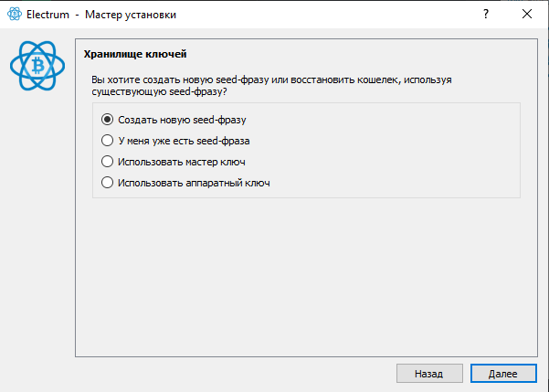
Task: Click the label text "Использовать мастер ключ"
Action: click(182, 162)
